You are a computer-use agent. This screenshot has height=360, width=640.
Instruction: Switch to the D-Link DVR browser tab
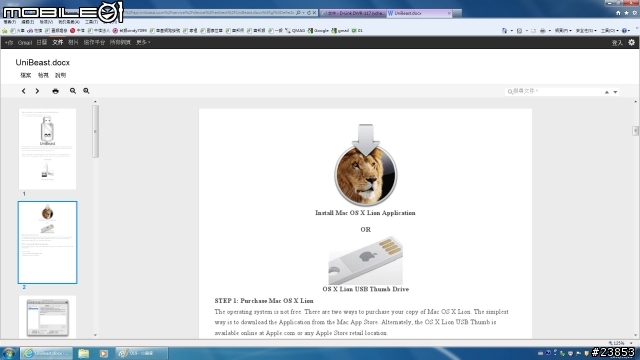[x=353, y=13]
